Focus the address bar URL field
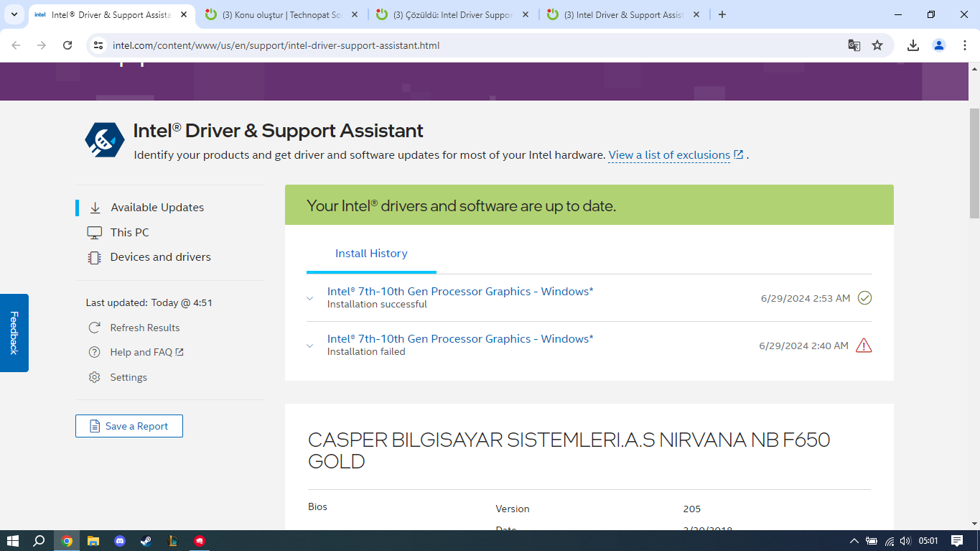The width and height of the screenshot is (980, 551). coord(474,45)
